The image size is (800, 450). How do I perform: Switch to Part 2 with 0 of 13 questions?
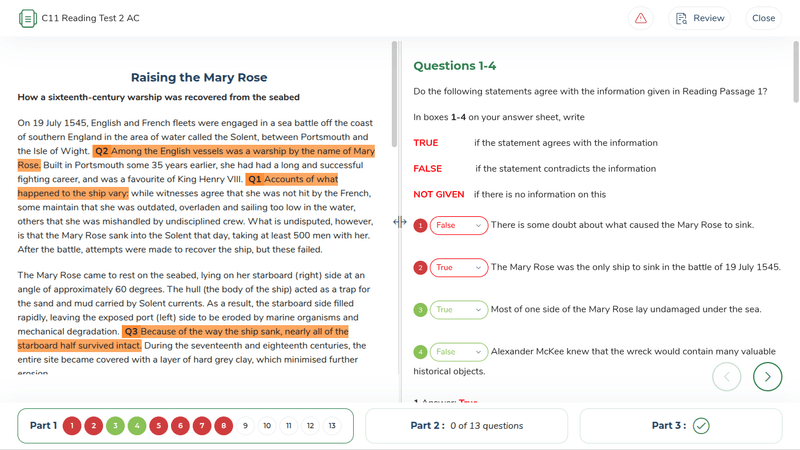click(467, 426)
